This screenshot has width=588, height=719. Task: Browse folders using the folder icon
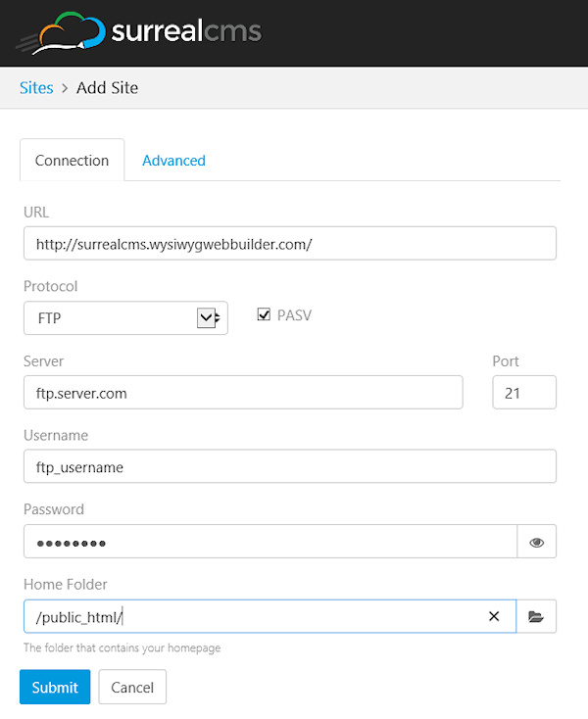536,616
